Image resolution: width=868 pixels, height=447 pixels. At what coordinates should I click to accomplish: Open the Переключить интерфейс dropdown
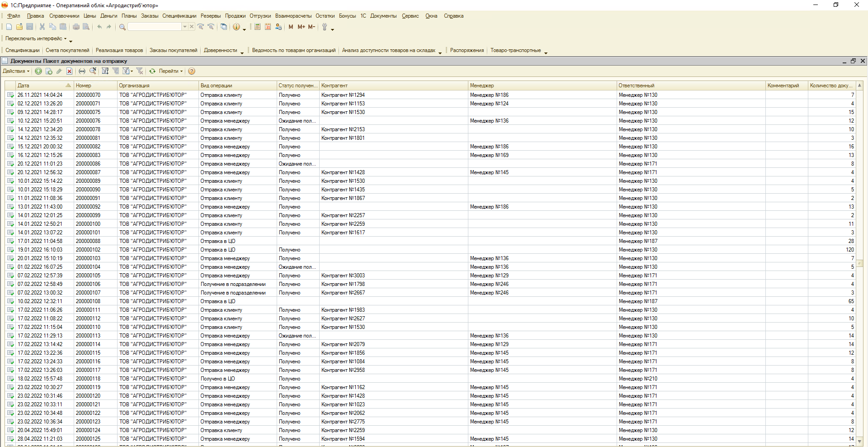tap(36, 39)
